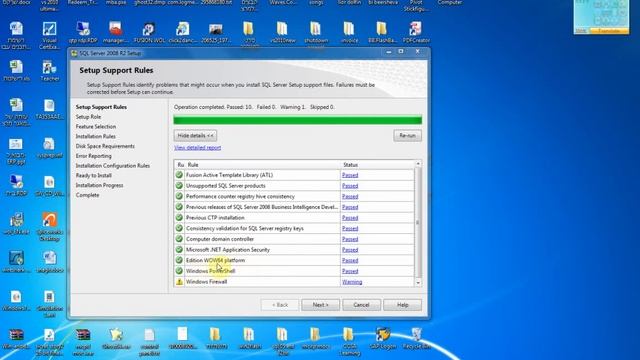
Task: Click the Re-run button
Action: coord(407,136)
